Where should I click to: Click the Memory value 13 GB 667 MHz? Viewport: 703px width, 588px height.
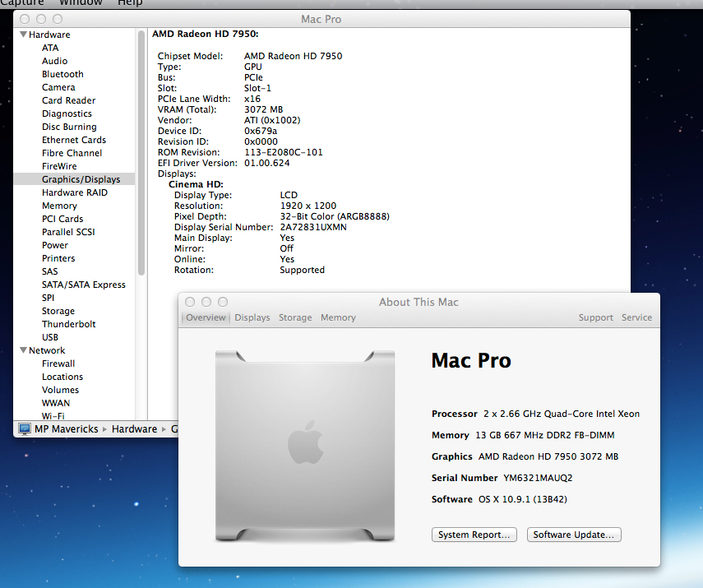tap(545, 435)
